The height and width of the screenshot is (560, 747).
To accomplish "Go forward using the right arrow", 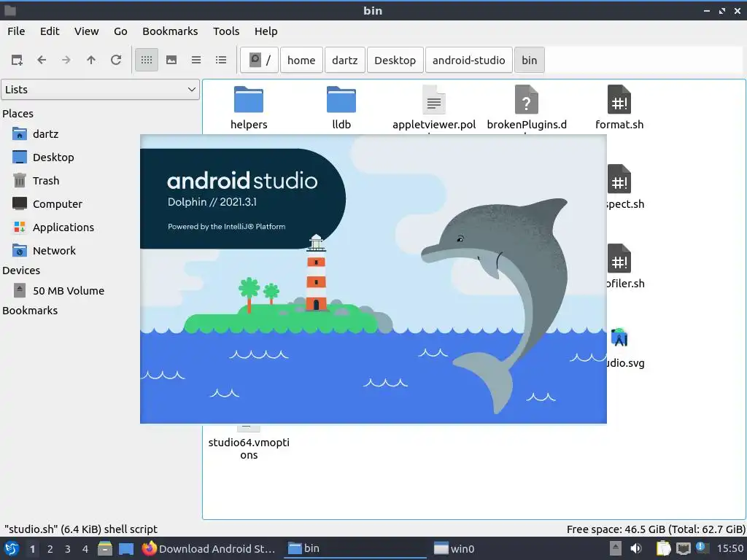I will click(66, 60).
